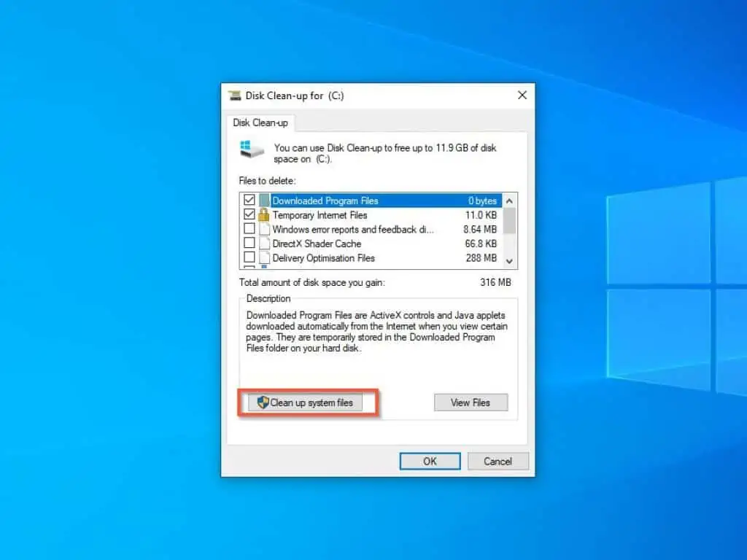Select the DirectX Shader Cache row text
The width and height of the screenshot is (747, 560).
tap(317, 244)
